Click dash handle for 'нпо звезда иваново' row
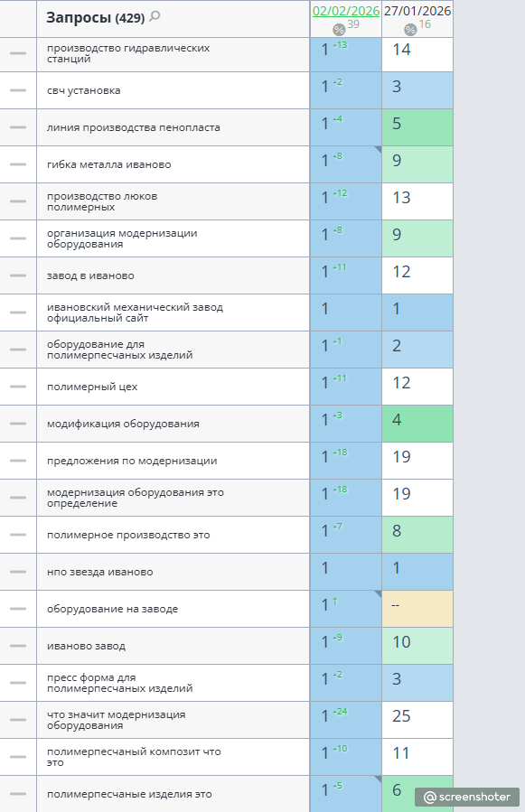Viewport: 525px width, 812px height. (18, 572)
